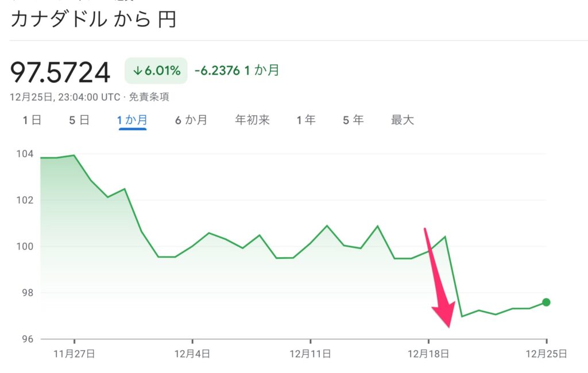This screenshot has width=588, height=373.
Task: Open the 免責条項 disclaimer link
Action: pos(149,97)
